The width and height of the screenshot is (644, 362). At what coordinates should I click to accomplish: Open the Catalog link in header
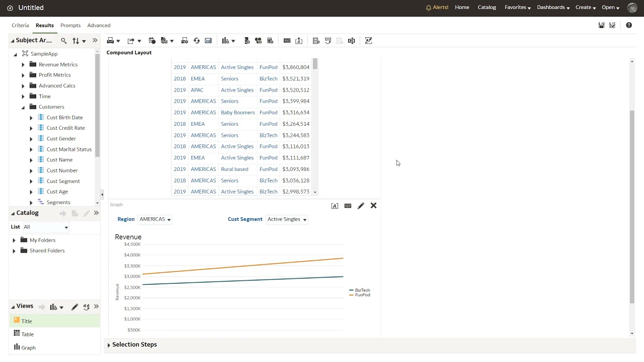pos(487,8)
